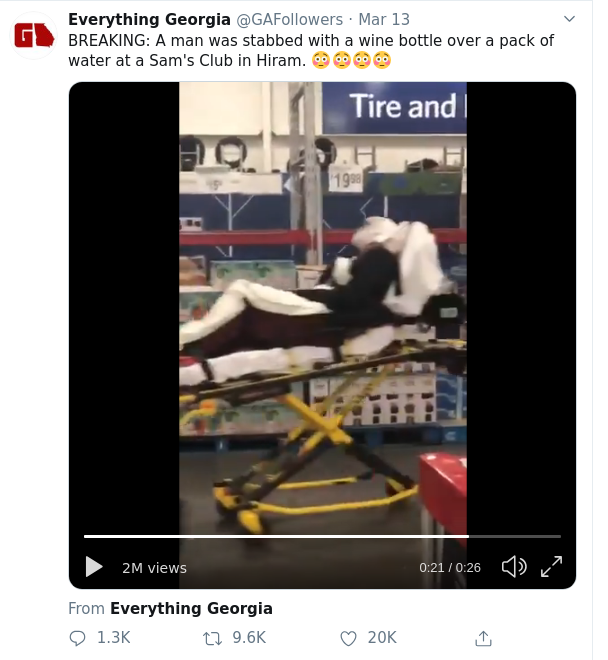Play the Sam's Club video
608x660 pixels.
pyautogui.click(x=94, y=567)
